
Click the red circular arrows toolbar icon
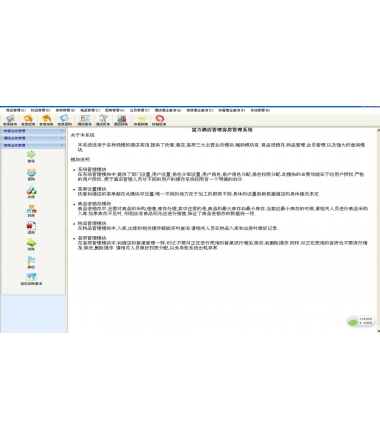(x=159, y=118)
